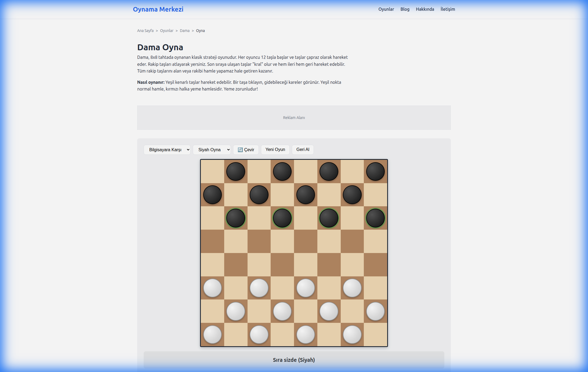Click Ana Sayfa breadcrumb link
The width and height of the screenshot is (588, 372).
pyautogui.click(x=145, y=31)
